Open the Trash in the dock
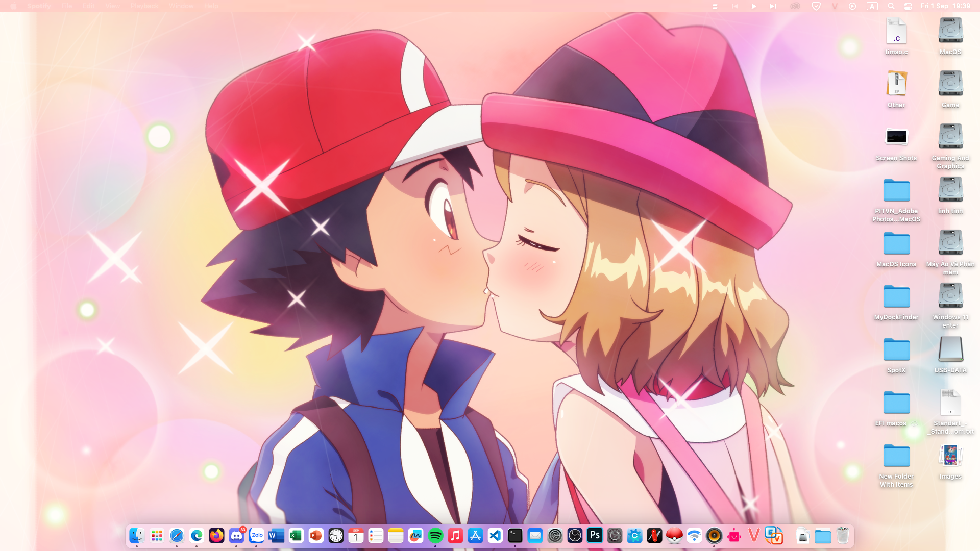Viewport: 980px width, 551px height. point(843,536)
